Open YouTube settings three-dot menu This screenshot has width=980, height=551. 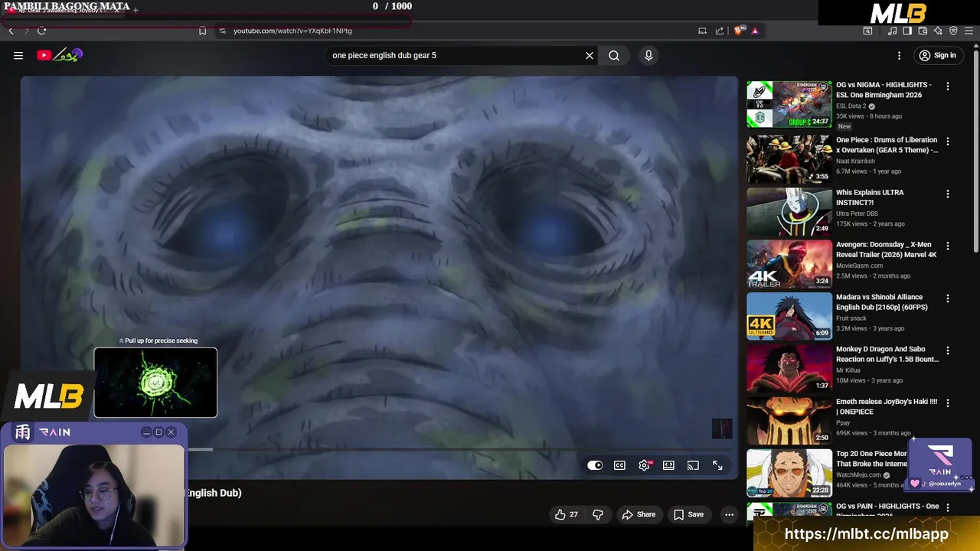pos(899,55)
